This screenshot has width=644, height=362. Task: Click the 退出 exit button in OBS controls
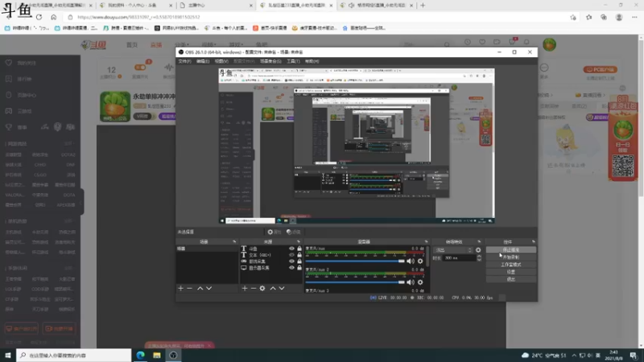click(x=511, y=279)
